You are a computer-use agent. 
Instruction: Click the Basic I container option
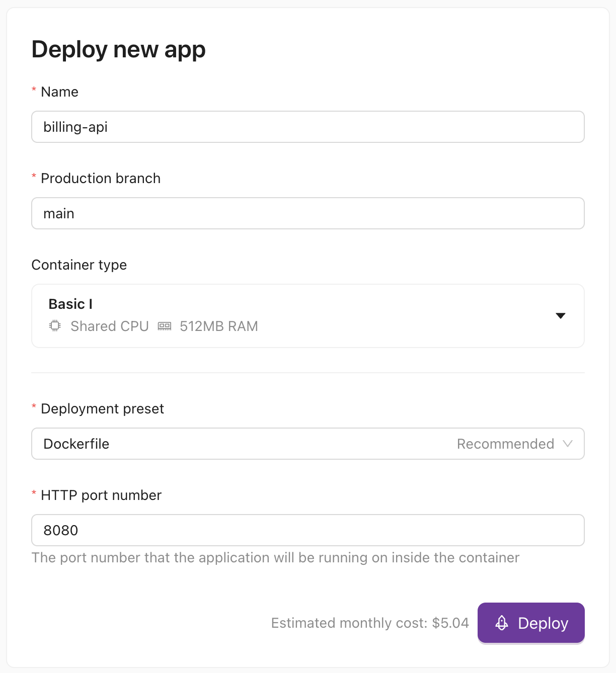click(70, 304)
